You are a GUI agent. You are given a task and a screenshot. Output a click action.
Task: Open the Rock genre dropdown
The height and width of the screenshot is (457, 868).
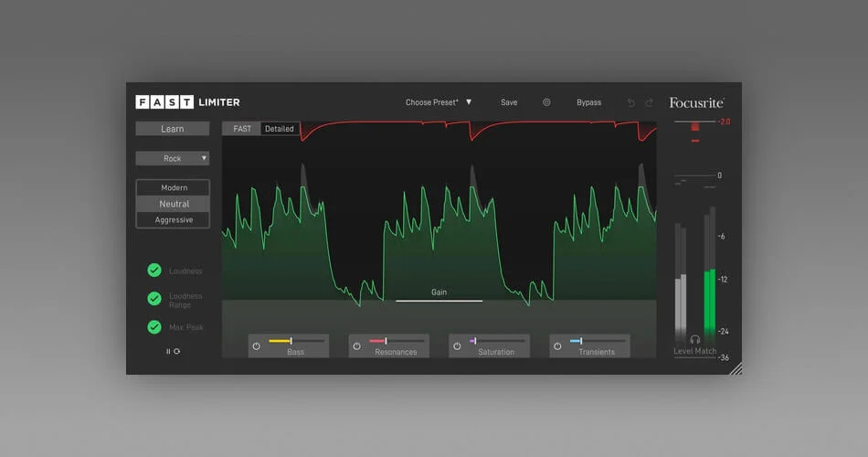173,158
